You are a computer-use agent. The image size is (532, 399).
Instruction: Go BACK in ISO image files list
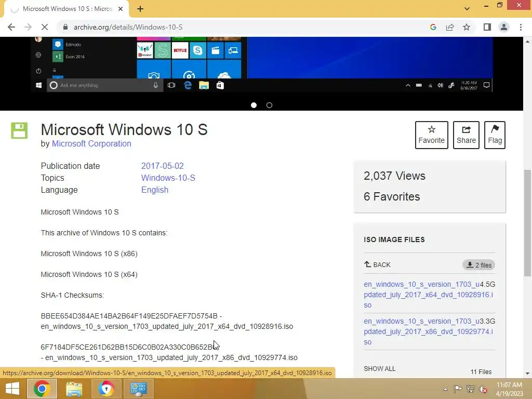(377, 264)
